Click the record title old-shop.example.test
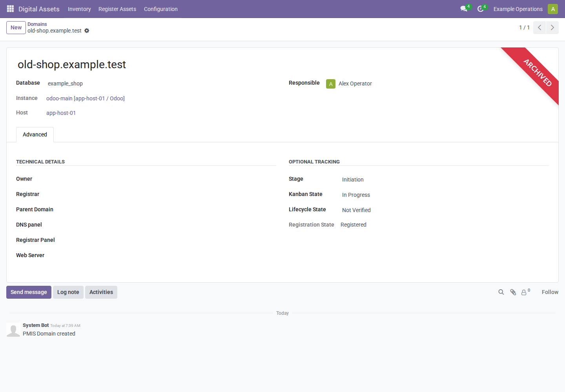565x392 pixels. [72, 64]
